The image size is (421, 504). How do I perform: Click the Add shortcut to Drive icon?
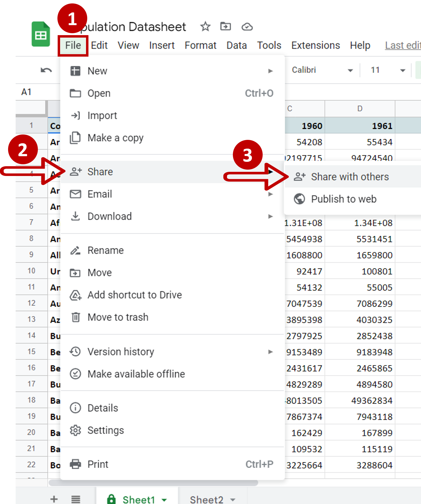click(x=76, y=295)
